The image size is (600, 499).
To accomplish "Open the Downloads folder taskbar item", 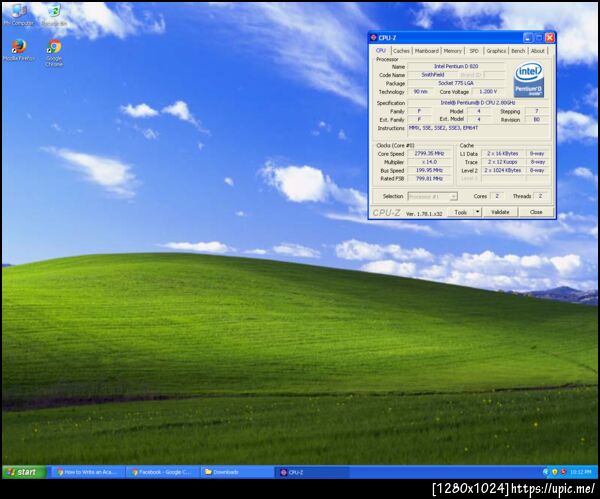I will (x=237, y=472).
